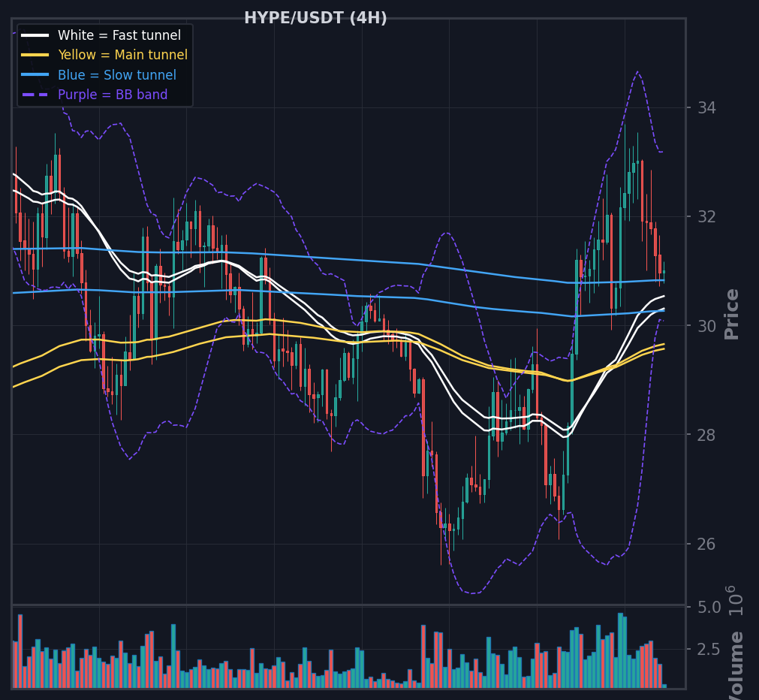Click the BB band peak above 34
The image size is (759, 700).
637,71
